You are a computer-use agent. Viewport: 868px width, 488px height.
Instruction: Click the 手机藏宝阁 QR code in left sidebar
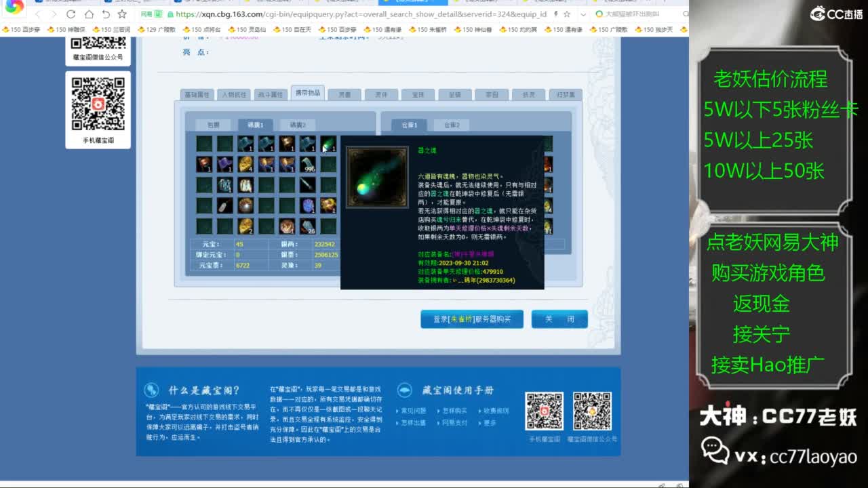[98, 105]
